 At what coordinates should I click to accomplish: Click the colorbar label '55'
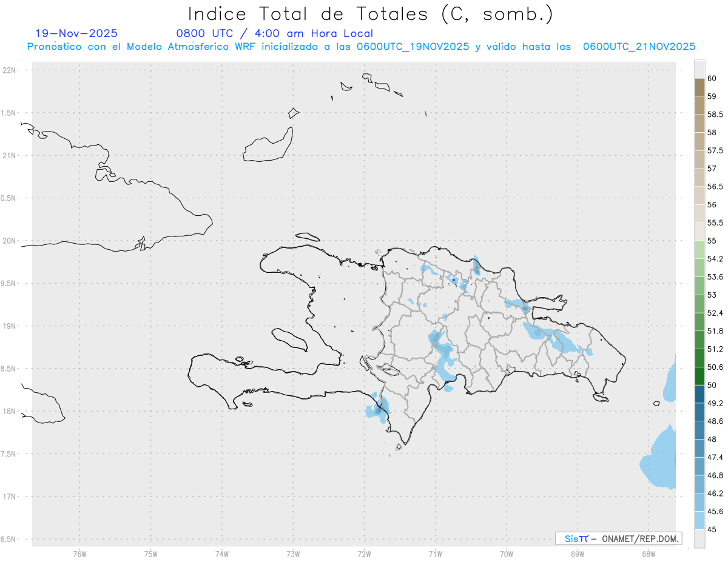pos(712,241)
